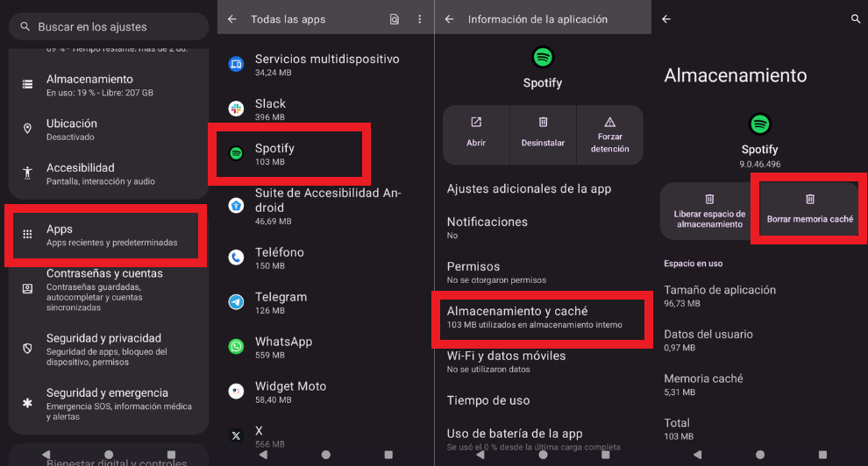Focus the Buscar en los ajustes field
Screen dimensions: 868x466
(109, 26)
